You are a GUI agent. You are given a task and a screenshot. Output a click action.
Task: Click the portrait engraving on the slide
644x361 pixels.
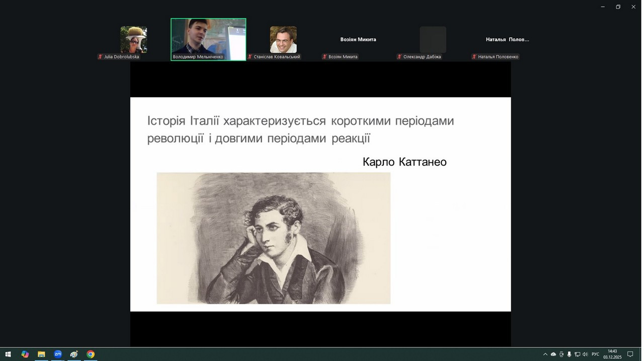(x=274, y=238)
